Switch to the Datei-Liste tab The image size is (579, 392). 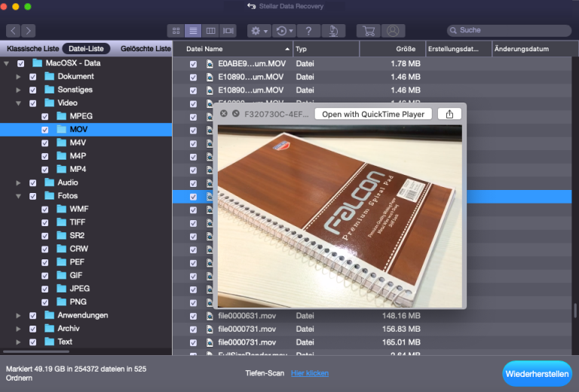[86, 49]
